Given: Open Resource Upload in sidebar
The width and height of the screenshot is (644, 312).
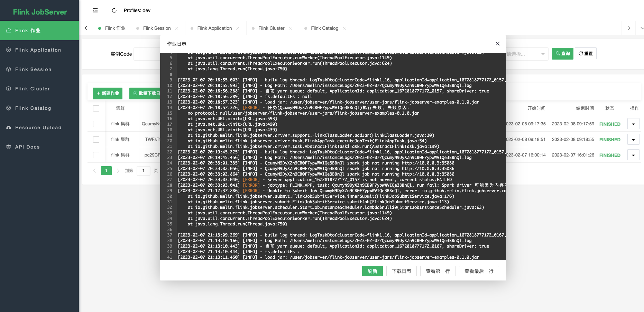Looking at the screenshot, I should 39,127.
